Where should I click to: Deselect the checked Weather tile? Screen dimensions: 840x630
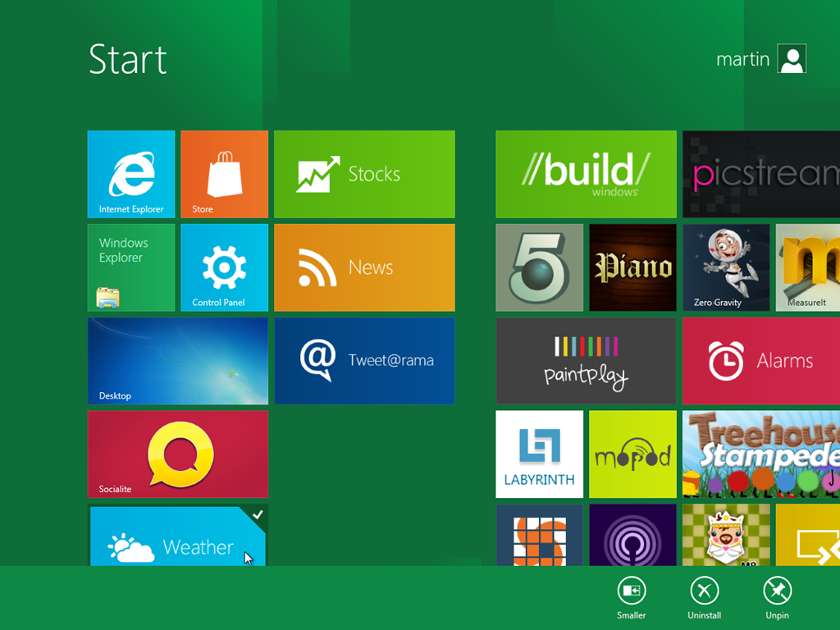[178, 536]
